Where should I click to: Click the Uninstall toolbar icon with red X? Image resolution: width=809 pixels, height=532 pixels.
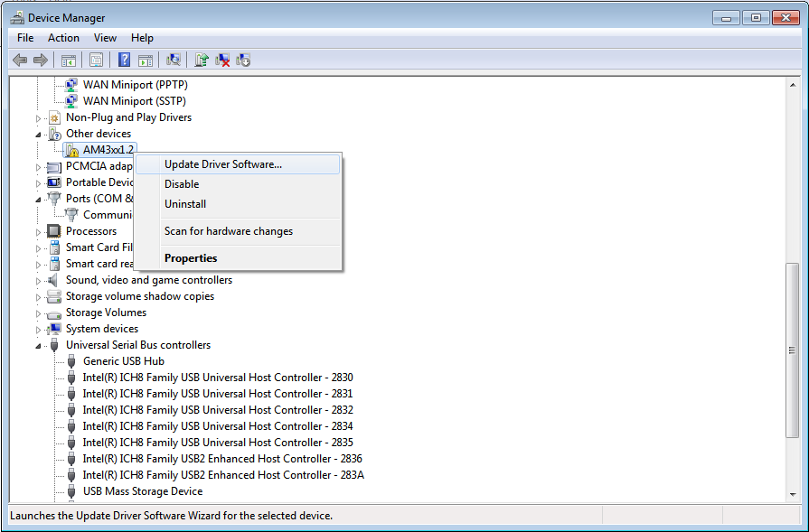pos(222,60)
